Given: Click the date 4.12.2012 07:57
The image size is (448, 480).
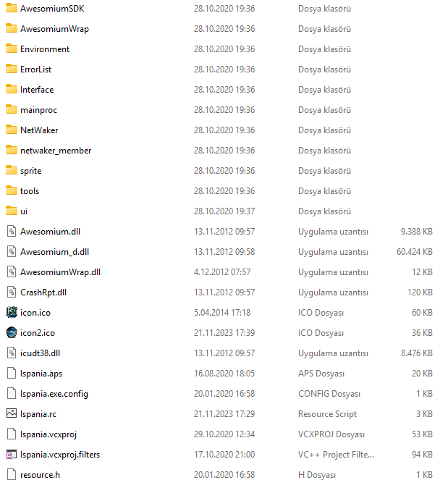Looking at the screenshot, I should coord(222,271).
